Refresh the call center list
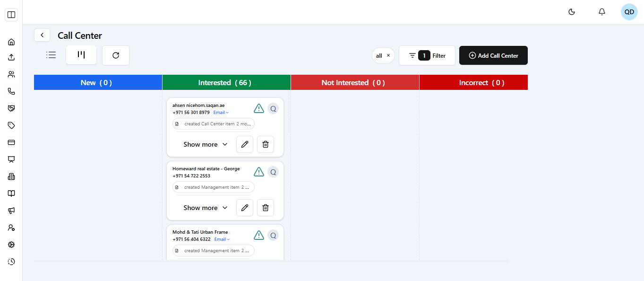The width and height of the screenshot is (644, 281). [116, 55]
